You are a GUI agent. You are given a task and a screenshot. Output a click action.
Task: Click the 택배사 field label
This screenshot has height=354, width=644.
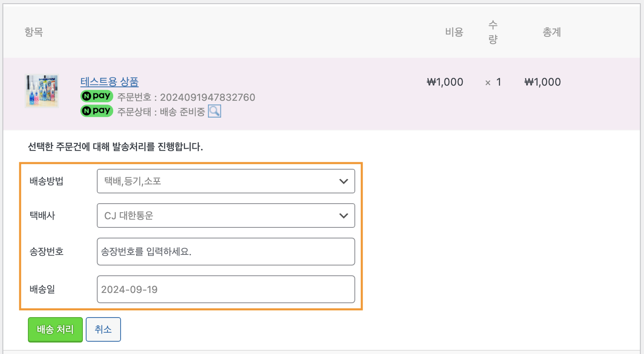(x=42, y=216)
